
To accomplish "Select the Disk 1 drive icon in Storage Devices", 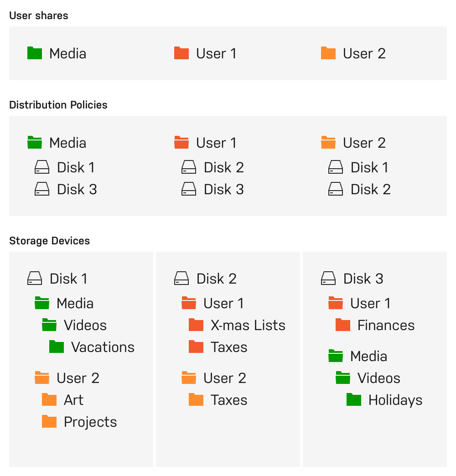I will (x=35, y=279).
